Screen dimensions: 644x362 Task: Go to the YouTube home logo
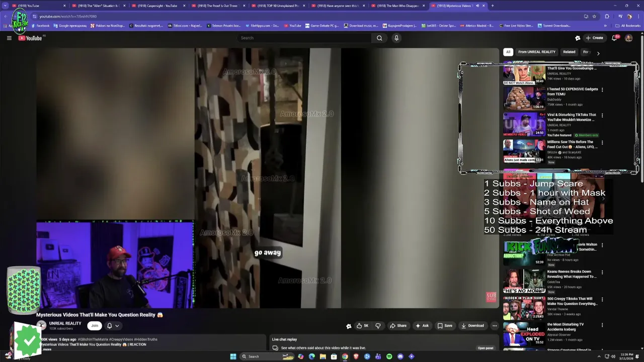pyautogui.click(x=30, y=38)
